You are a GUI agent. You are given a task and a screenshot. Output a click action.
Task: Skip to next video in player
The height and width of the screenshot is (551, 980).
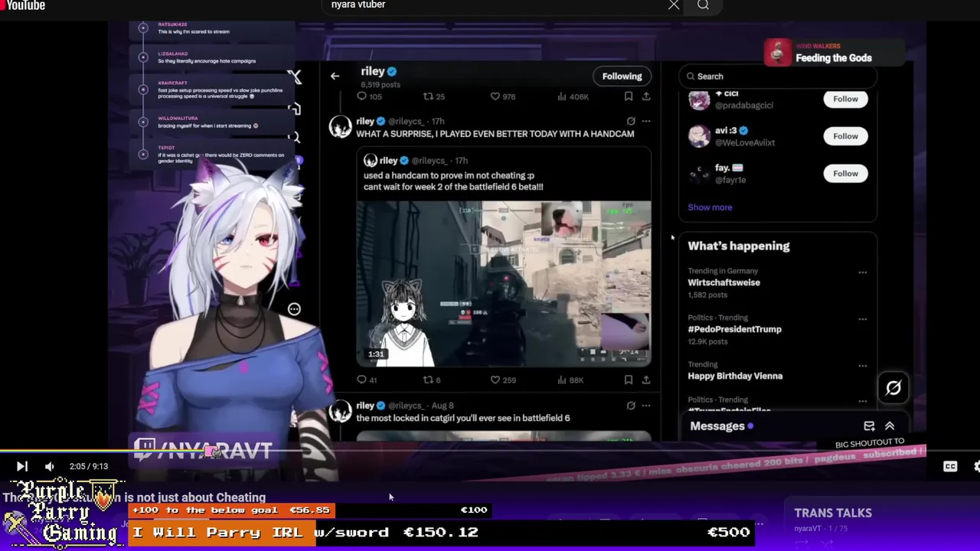[21, 466]
